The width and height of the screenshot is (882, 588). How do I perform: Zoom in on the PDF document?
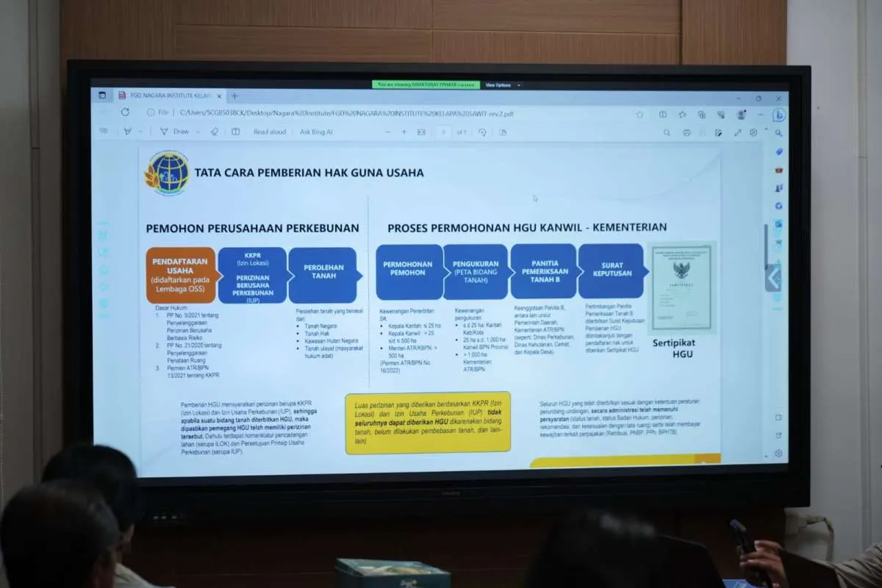[x=404, y=131]
